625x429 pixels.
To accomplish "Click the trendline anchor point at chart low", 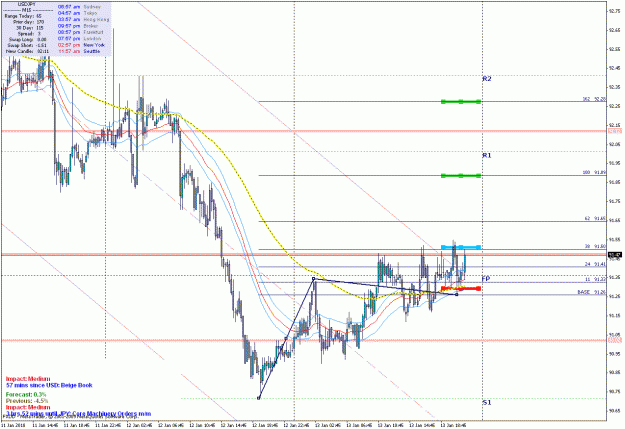I will tap(259, 398).
